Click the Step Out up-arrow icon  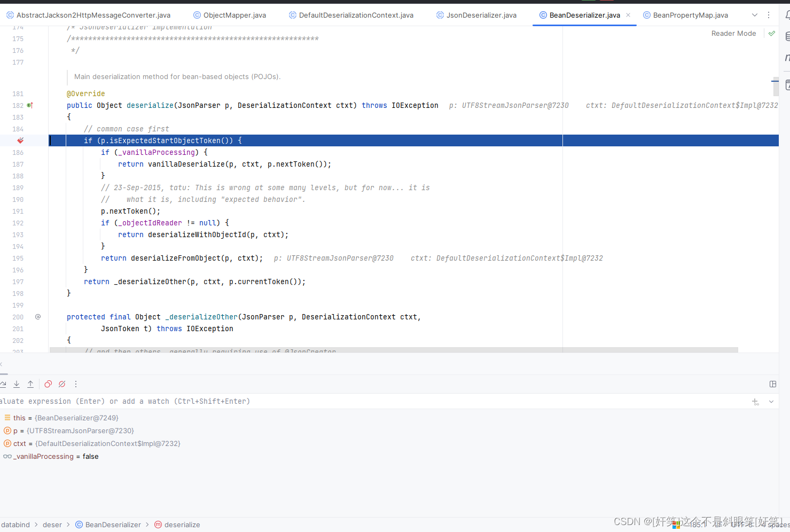(30, 384)
